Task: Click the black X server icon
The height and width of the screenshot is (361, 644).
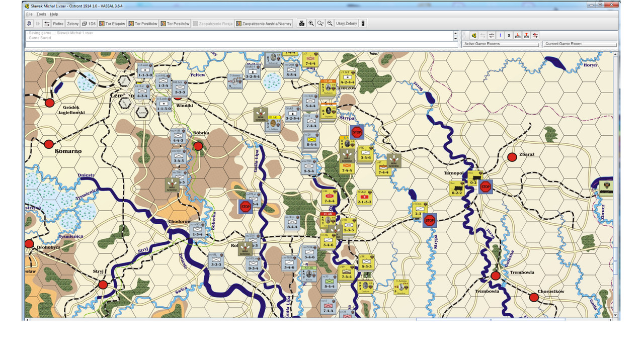Action: point(509,36)
